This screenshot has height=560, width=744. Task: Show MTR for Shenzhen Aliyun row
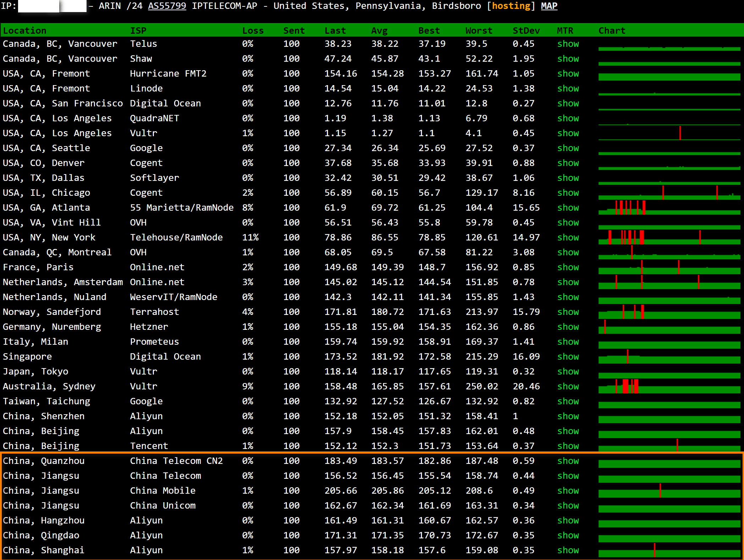point(568,416)
